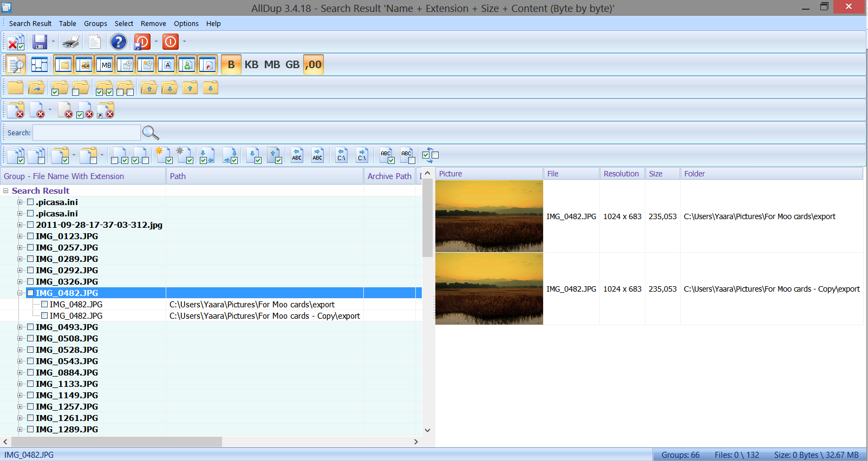The width and height of the screenshot is (868, 461).
Task: Toggle the file preview pane icon
Action: click(x=16, y=64)
